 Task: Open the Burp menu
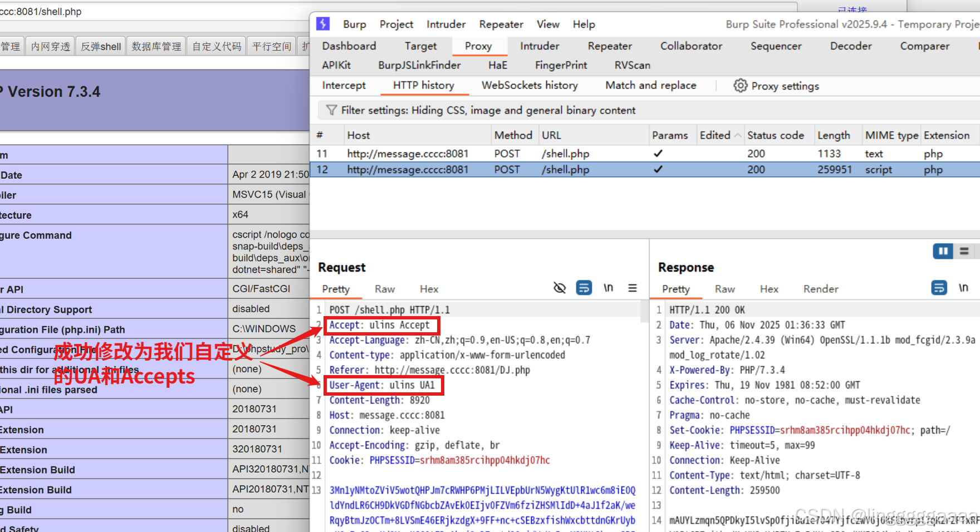tap(354, 24)
